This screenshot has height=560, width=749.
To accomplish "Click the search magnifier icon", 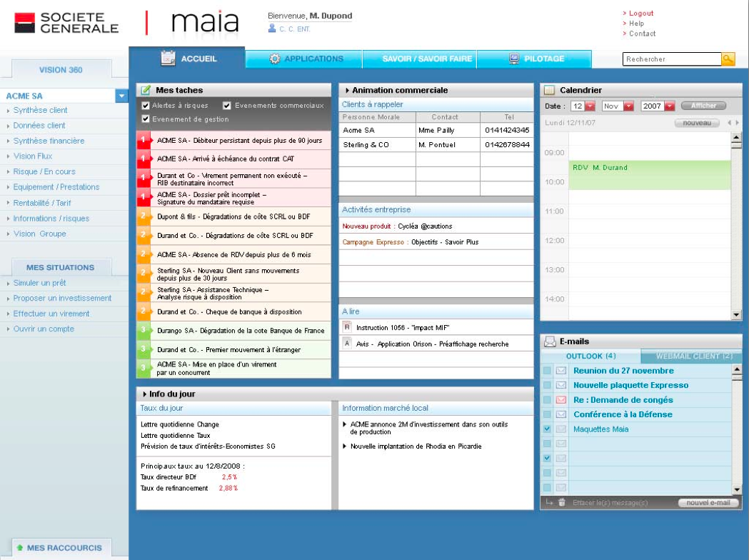I will (x=728, y=60).
